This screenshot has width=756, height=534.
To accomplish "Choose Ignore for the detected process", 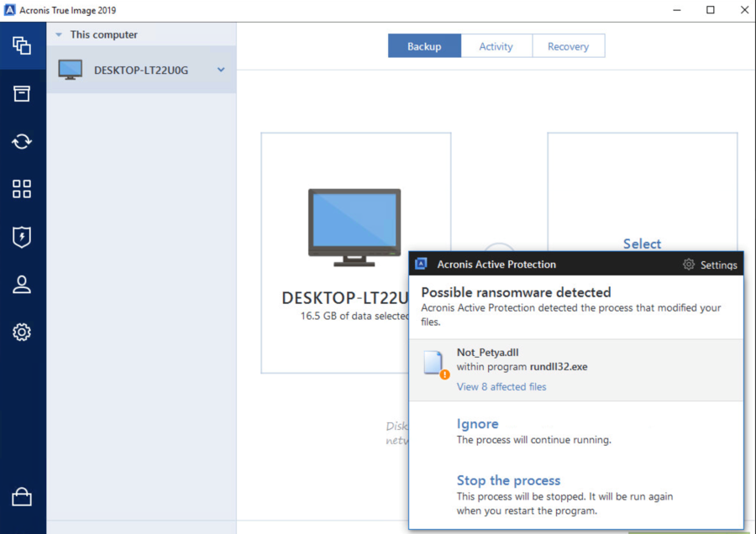I will click(477, 424).
